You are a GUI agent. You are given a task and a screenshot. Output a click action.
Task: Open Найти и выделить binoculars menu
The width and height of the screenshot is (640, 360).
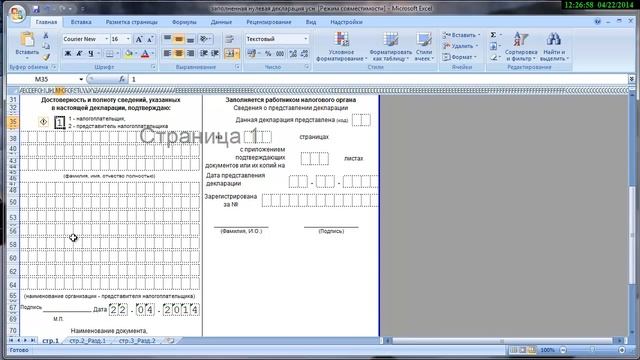tap(553, 47)
